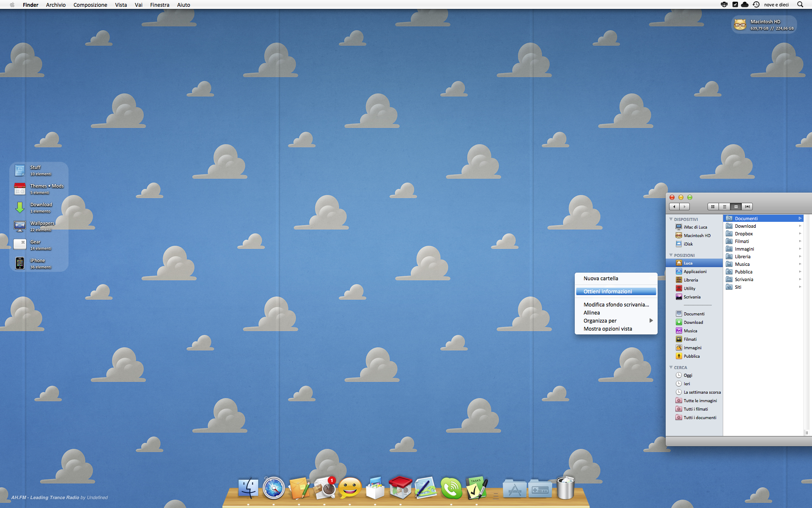Switch Finder window to Cover Flow view
Image resolution: width=812 pixels, height=508 pixels.
pos(747,207)
